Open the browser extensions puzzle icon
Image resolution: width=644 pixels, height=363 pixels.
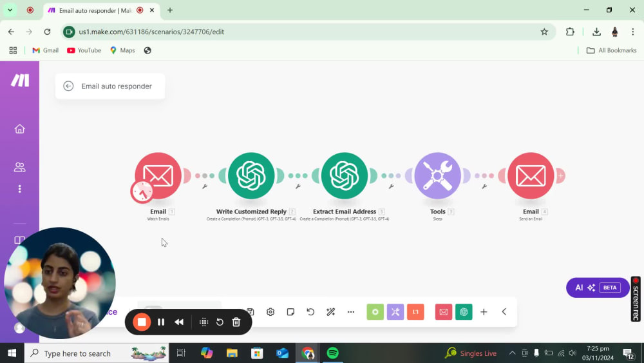click(x=570, y=32)
